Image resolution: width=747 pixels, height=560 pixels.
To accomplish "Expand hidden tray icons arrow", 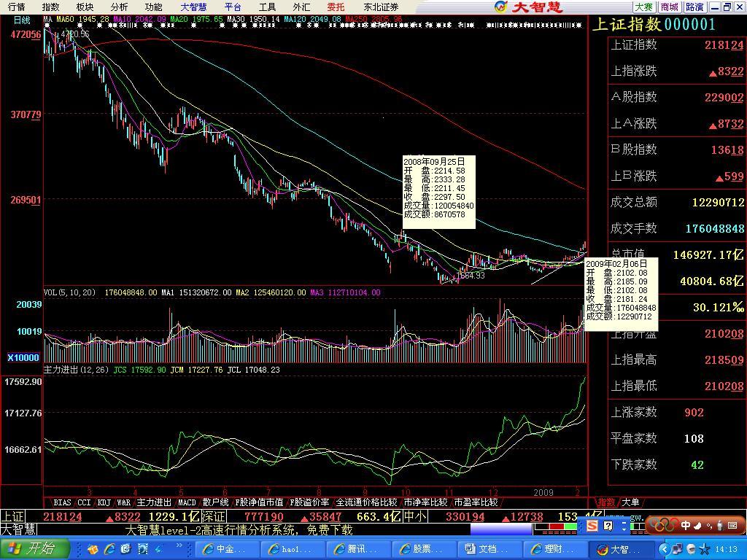I will [665, 550].
